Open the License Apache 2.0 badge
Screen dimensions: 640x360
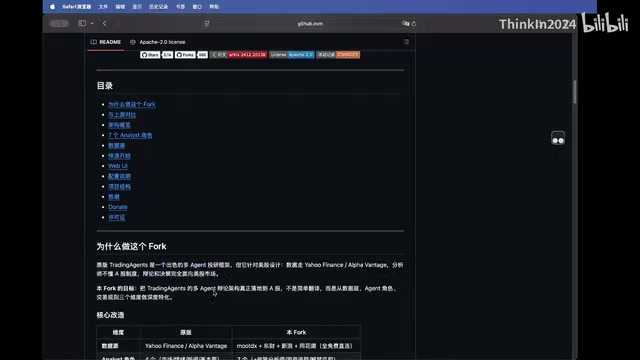(291, 55)
